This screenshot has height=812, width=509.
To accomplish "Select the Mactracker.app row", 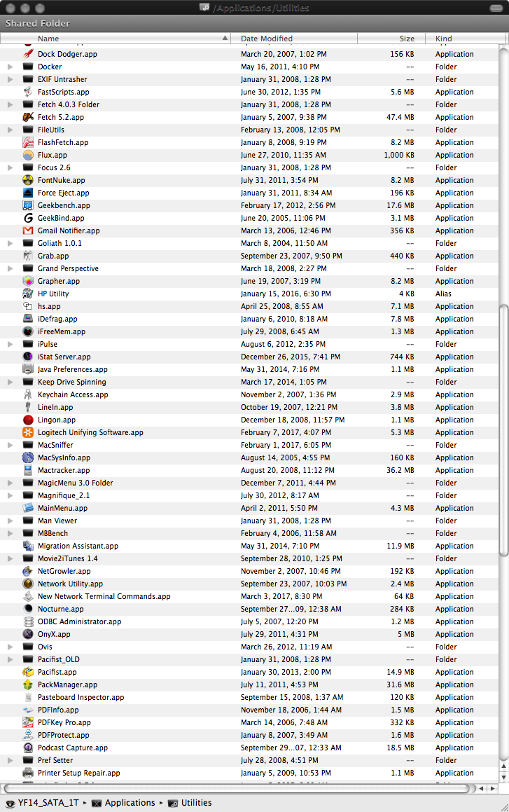I will (x=249, y=470).
